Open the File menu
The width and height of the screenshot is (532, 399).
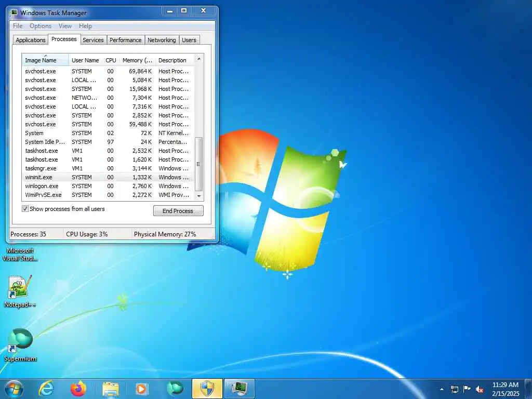pyautogui.click(x=18, y=26)
